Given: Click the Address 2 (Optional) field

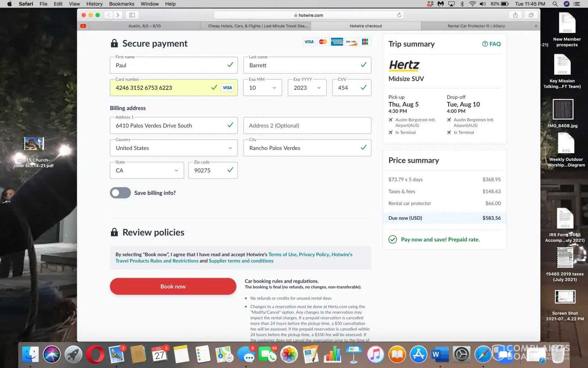Looking at the screenshot, I should point(307,125).
